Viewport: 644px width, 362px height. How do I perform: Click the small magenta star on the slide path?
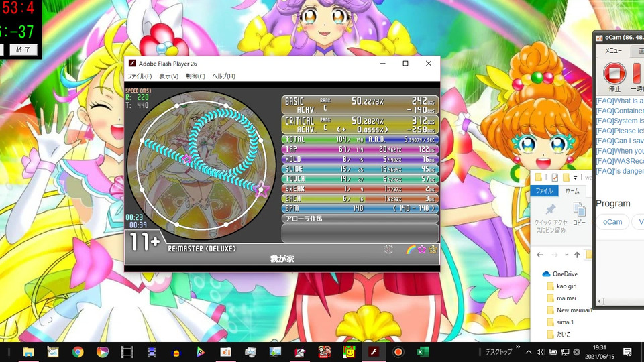coord(187,159)
